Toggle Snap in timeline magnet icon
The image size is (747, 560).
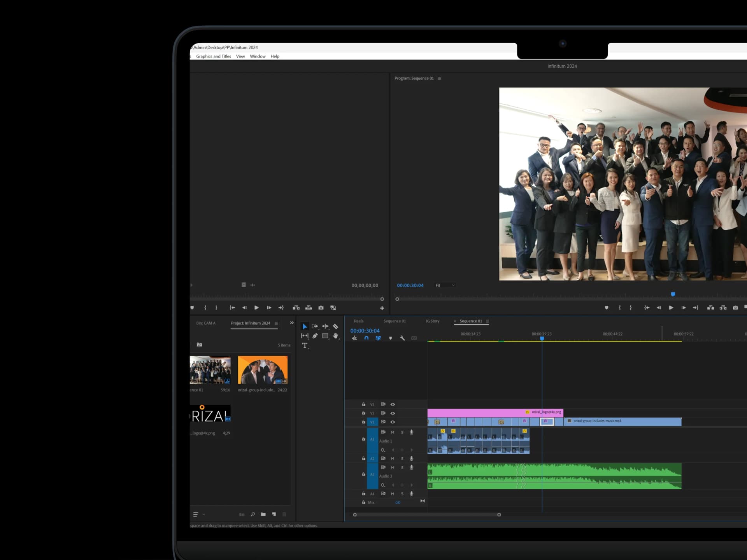[x=366, y=338]
